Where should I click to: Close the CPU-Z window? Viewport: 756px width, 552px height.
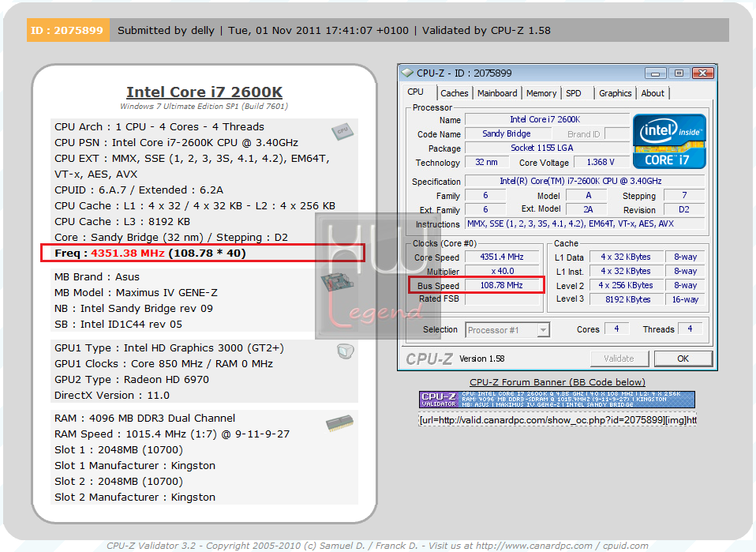[x=702, y=73]
